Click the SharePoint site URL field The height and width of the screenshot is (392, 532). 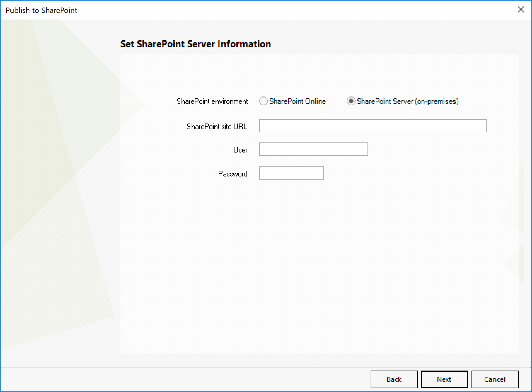pos(373,126)
